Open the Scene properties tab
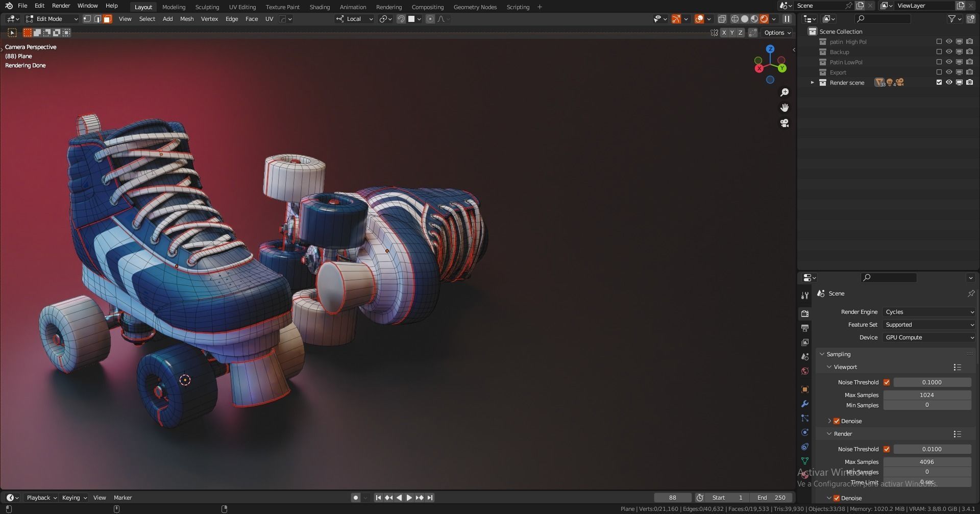This screenshot has height=514, width=980. pyautogui.click(x=805, y=356)
